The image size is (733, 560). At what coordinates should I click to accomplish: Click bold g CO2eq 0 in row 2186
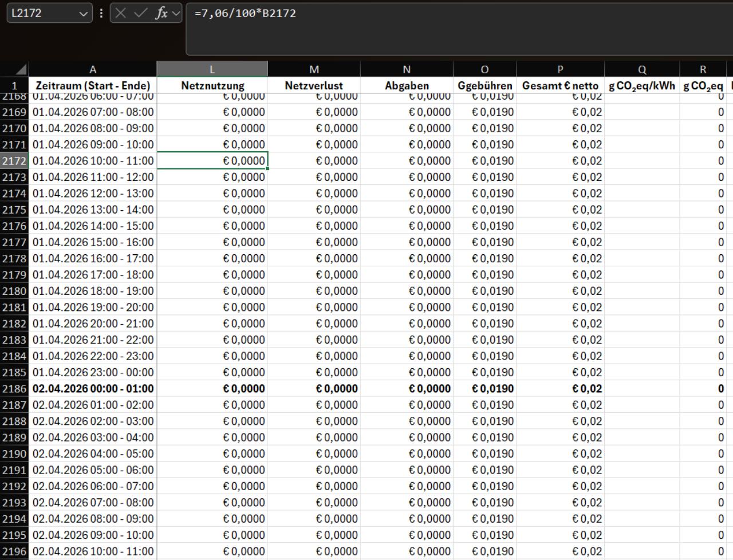pyautogui.click(x=703, y=389)
